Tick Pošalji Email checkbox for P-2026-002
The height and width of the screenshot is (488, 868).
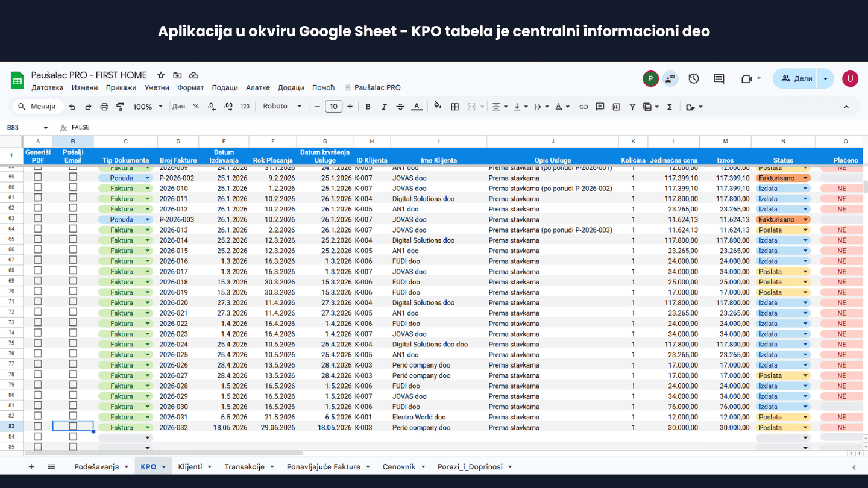tap(73, 177)
